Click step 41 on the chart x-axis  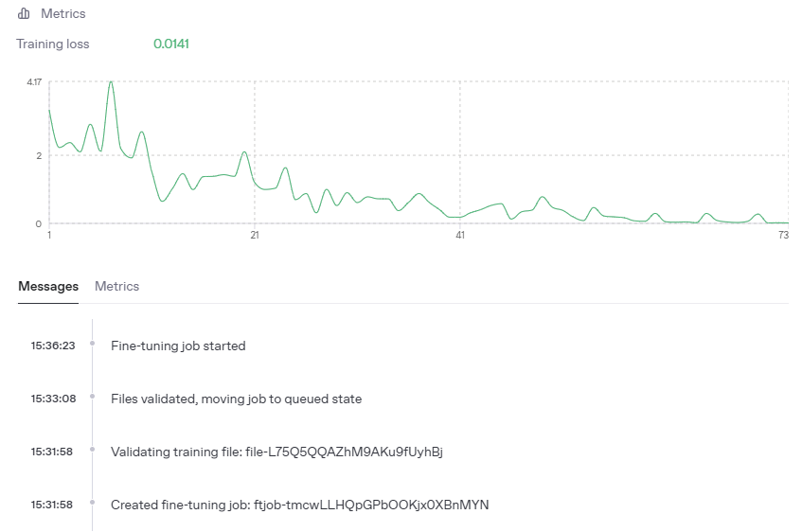pyautogui.click(x=459, y=236)
